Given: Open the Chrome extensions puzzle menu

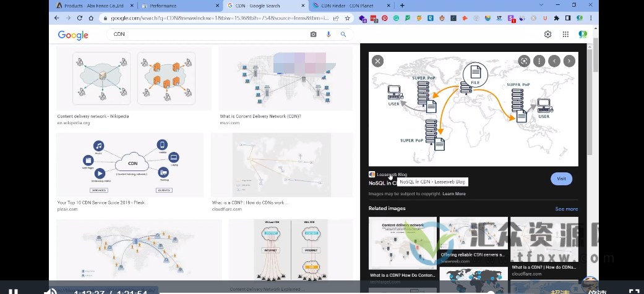Looking at the screenshot, I should click(x=557, y=19).
